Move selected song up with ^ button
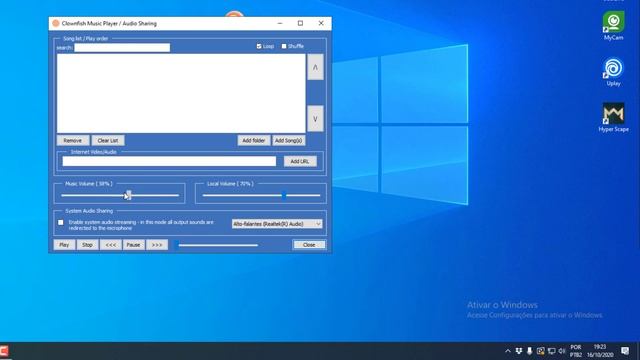The height and width of the screenshot is (360, 640). click(315, 67)
